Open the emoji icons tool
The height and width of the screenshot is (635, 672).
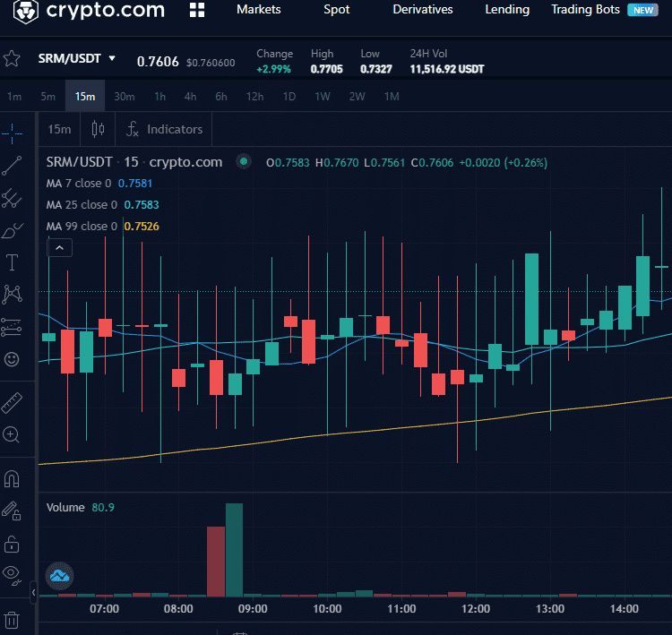click(12, 359)
